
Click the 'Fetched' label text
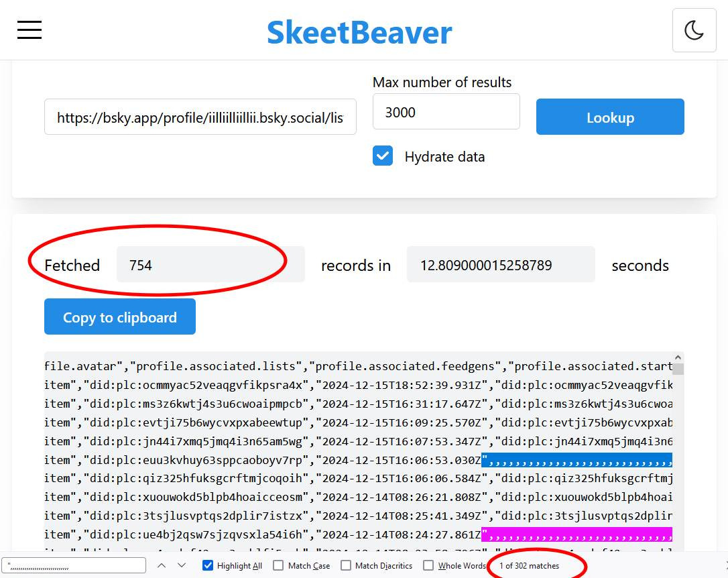click(72, 265)
